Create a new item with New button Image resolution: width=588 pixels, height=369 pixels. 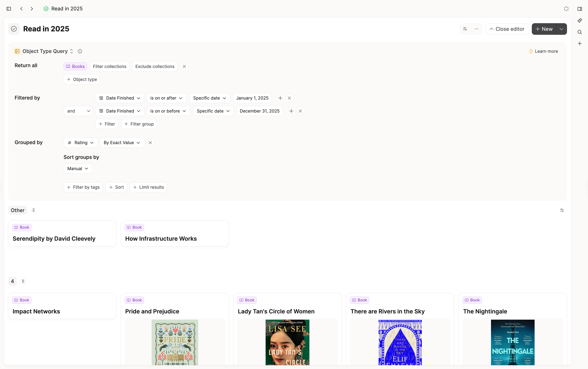544,29
